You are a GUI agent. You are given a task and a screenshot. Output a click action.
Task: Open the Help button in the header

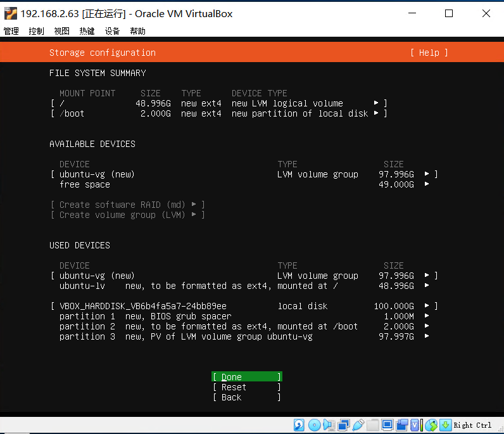pos(429,53)
